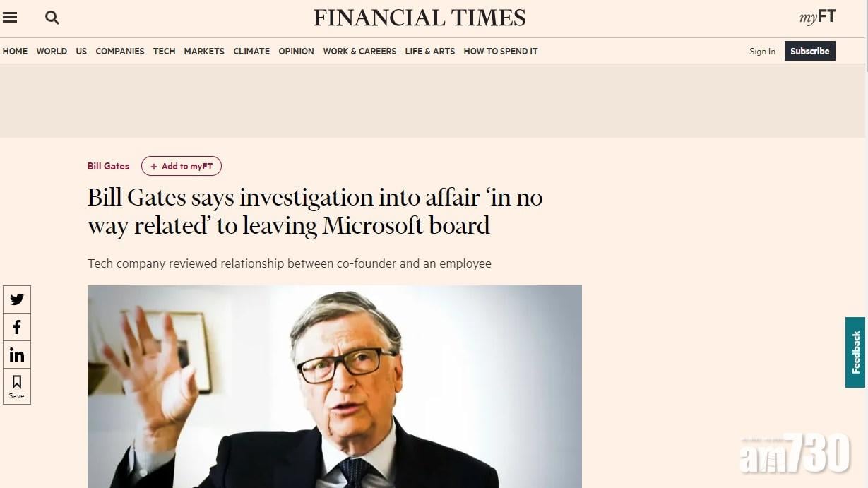Screen dimensions: 868x488
Task: Open myFT in the header
Action: [x=817, y=18]
